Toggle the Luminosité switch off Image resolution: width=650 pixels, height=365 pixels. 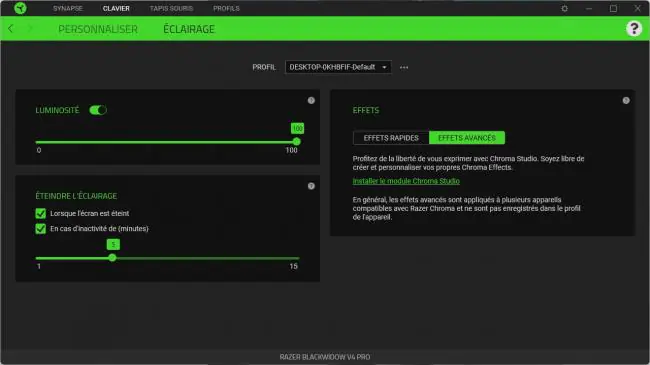(98, 110)
